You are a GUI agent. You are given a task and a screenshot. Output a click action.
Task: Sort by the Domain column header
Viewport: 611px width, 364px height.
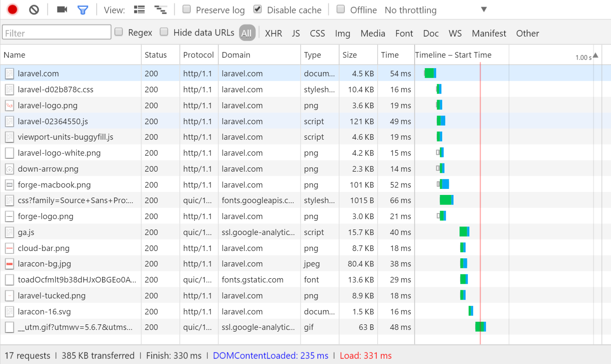(x=259, y=55)
